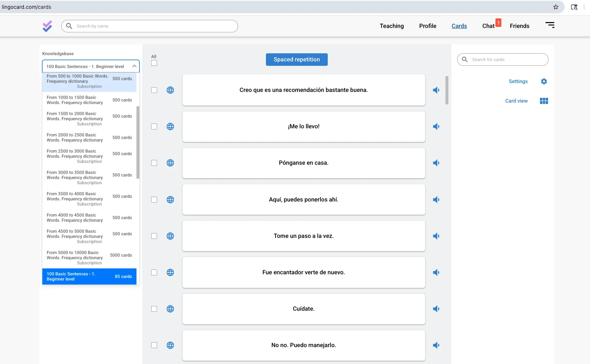Click globe icon beside 'Cuídate.'
This screenshot has width=590, height=364.
coord(170,309)
